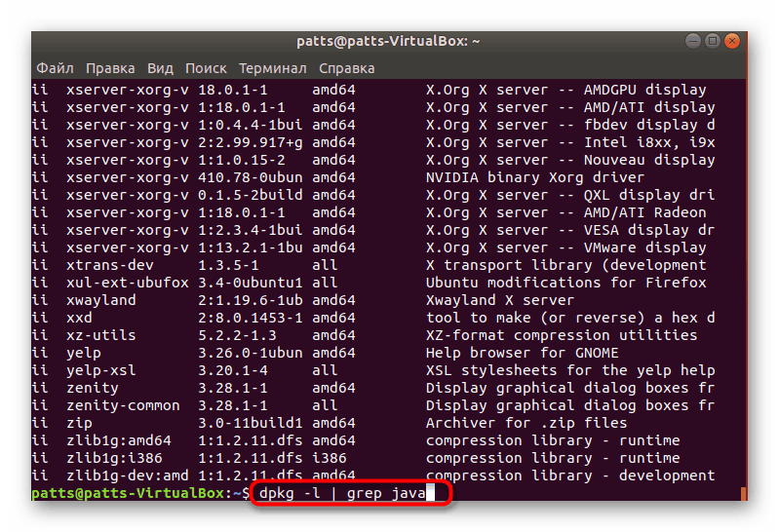Select the text 'zlib1g:amd64'
Image resolution: width=779 pixels, height=532 pixels.
[118, 440]
